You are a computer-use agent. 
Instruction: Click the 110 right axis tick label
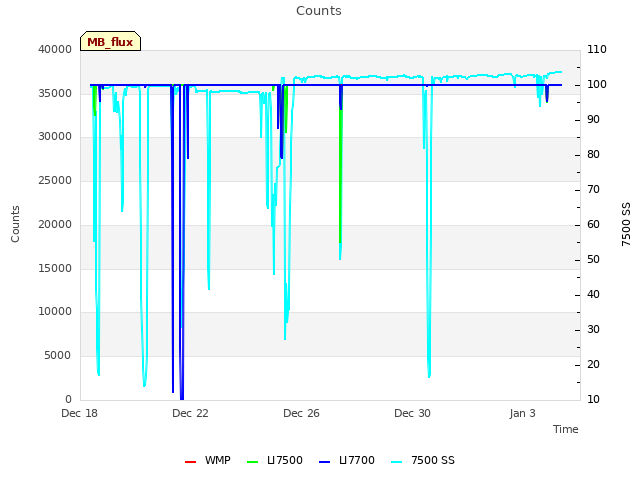[597, 49]
